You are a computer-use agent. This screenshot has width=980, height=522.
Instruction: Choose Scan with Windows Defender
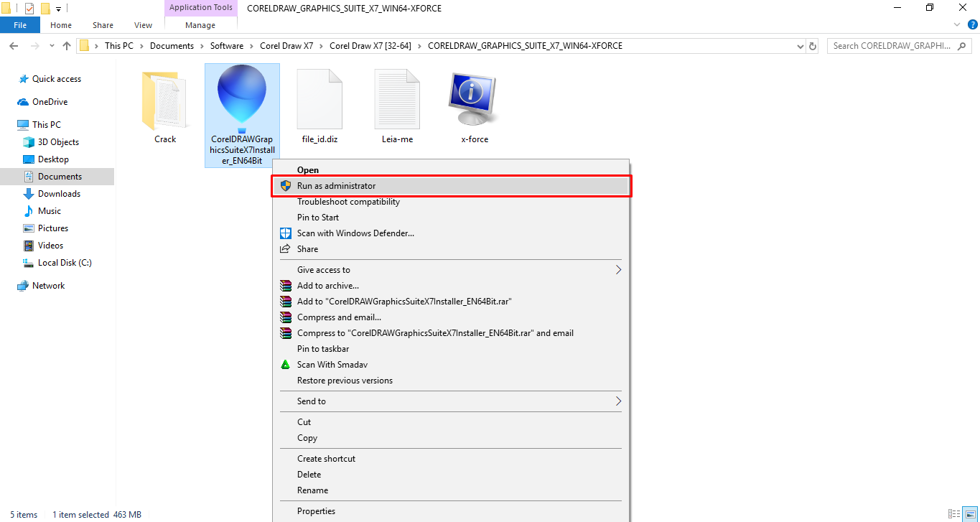pos(451,233)
